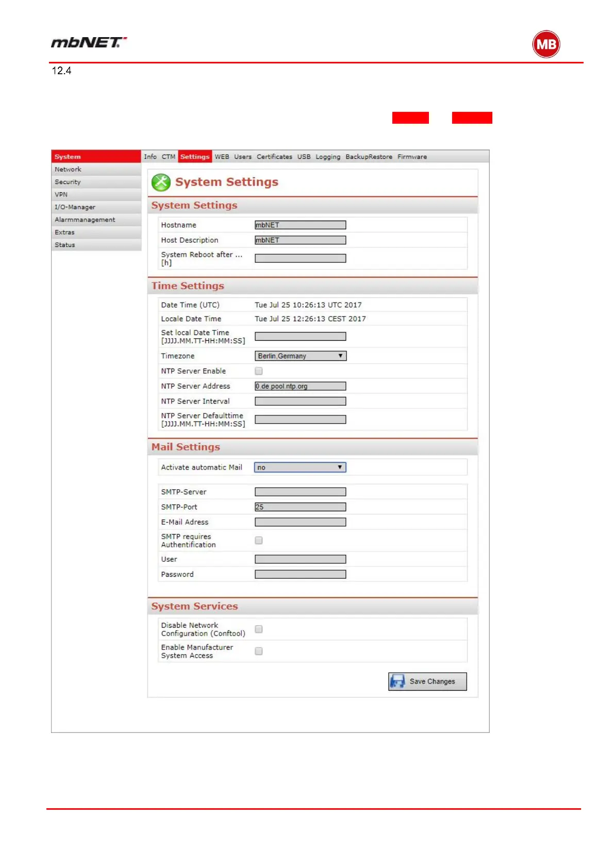Focus the NTP Server Interval field
The height and width of the screenshot is (868, 614).
point(301,402)
